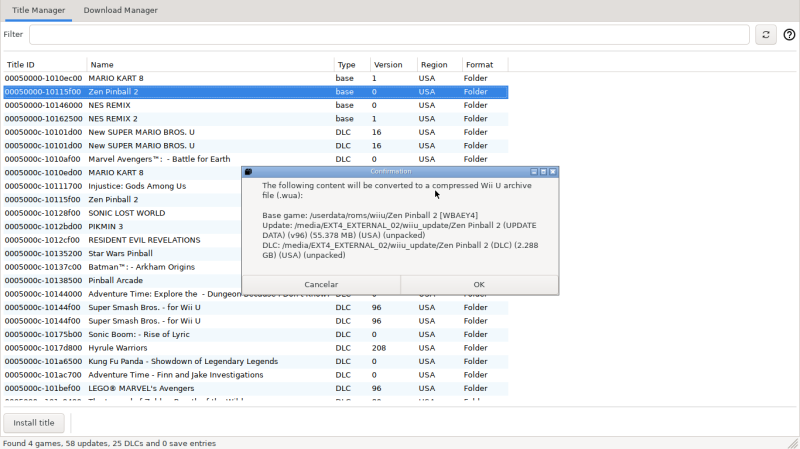Click Title ID 0005000c-1010ed00

[x=43, y=172]
